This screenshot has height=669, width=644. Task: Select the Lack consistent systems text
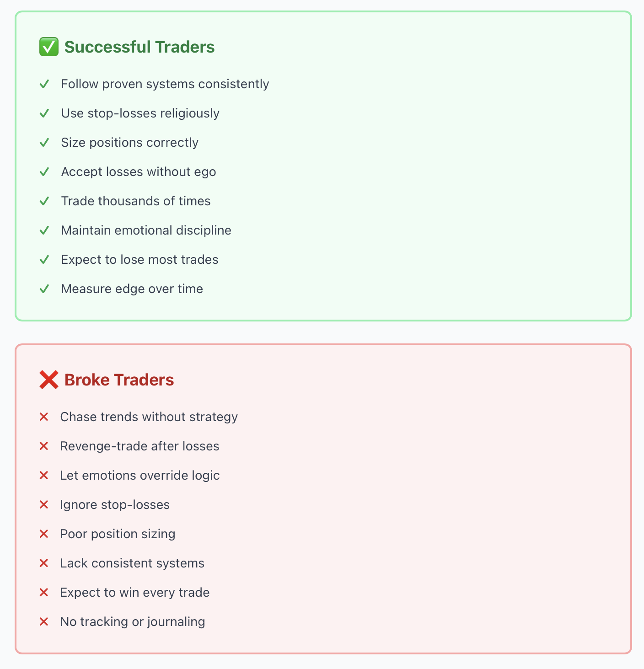132,563
